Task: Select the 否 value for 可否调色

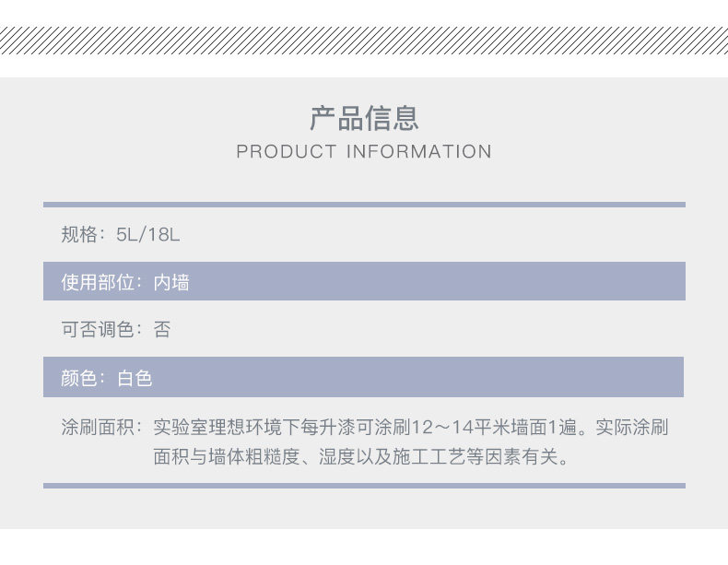Action: click(162, 330)
